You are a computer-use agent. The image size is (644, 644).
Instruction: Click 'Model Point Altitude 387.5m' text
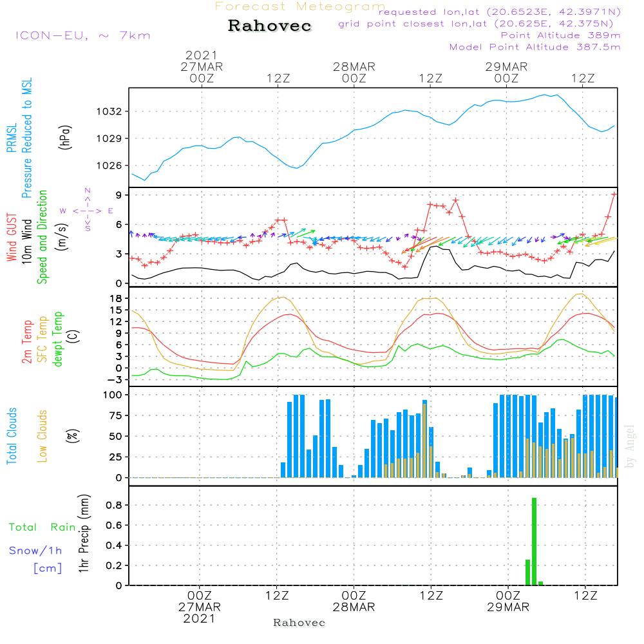535,47
